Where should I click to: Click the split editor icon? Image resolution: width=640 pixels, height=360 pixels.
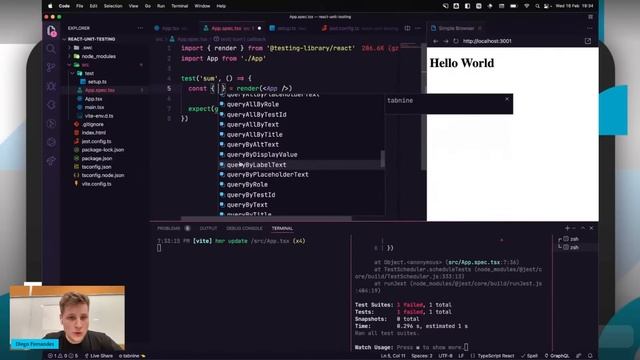[407, 28]
